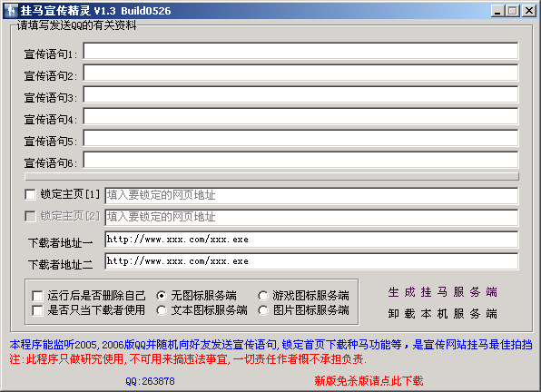Image resolution: width=541 pixels, height=392 pixels.
Task: Click inside the 宣传语句6 field
Action: click(x=300, y=160)
